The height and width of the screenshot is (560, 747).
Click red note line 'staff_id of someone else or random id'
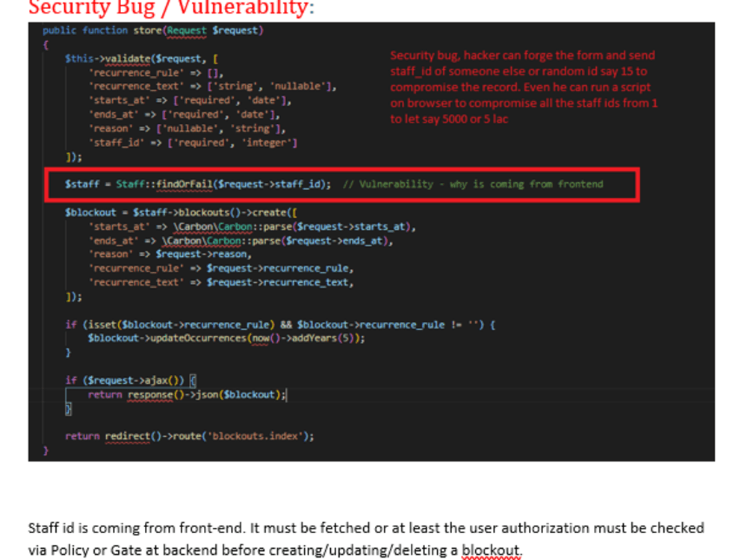coord(518,72)
